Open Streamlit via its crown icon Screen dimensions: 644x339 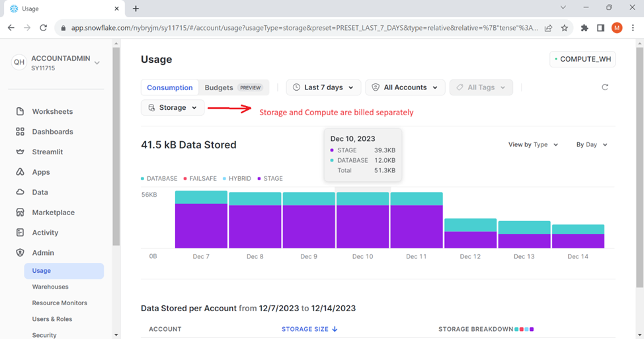point(20,152)
